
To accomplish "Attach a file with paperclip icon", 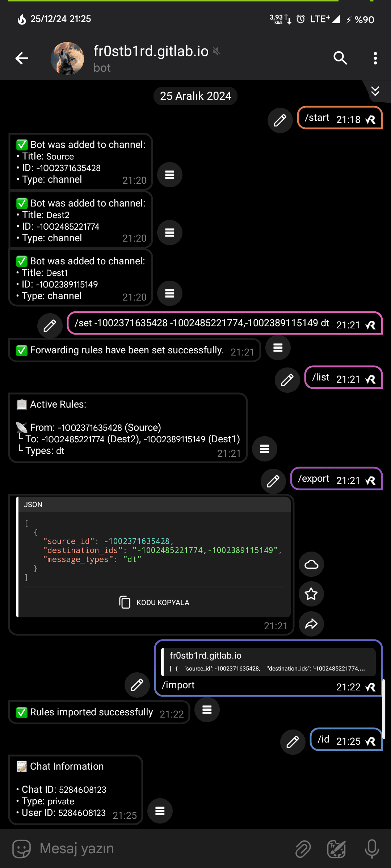I will [303, 849].
